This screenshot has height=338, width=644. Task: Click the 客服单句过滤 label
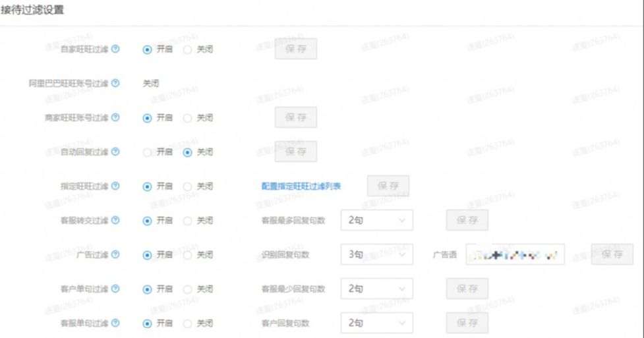[x=84, y=324]
